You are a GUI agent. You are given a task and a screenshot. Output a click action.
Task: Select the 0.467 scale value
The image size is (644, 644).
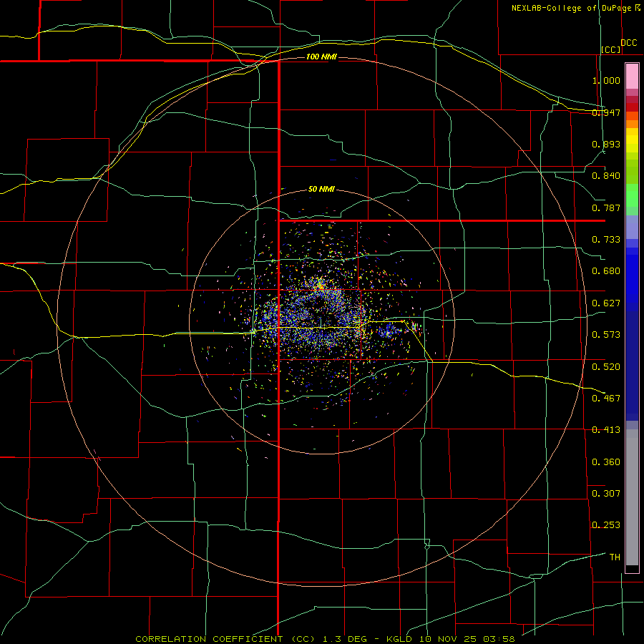coord(606,399)
